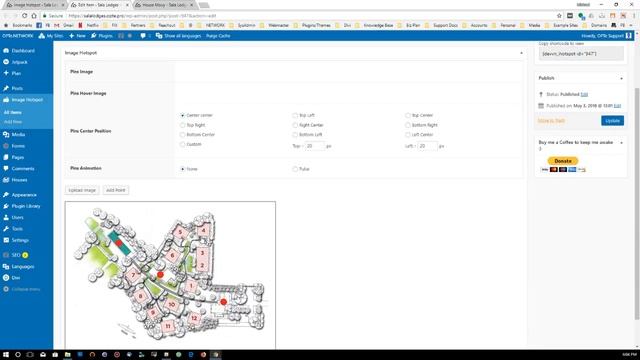Collapse the admin sidebar menu
The height and width of the screenshot is (360, 640).
click(x=26, y=289)
